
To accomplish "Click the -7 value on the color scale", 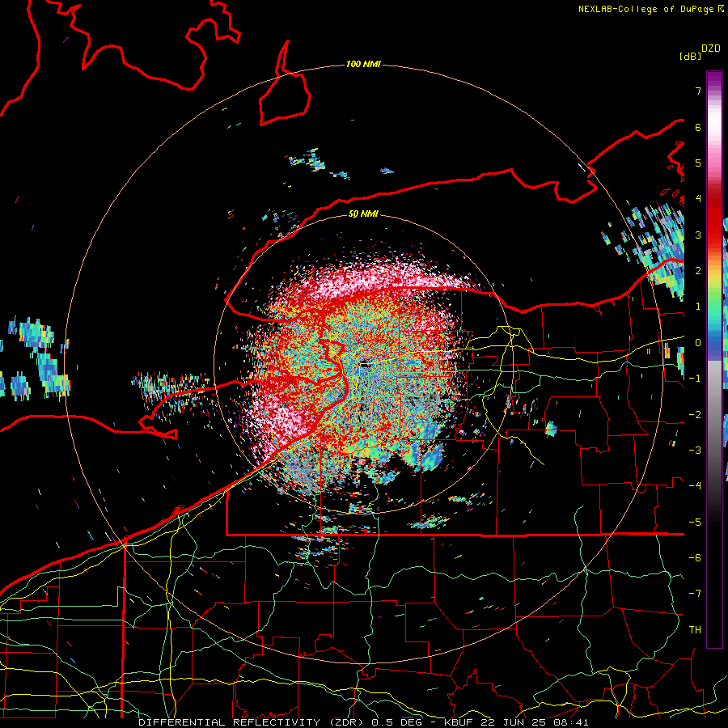I will tap(695, 594).
